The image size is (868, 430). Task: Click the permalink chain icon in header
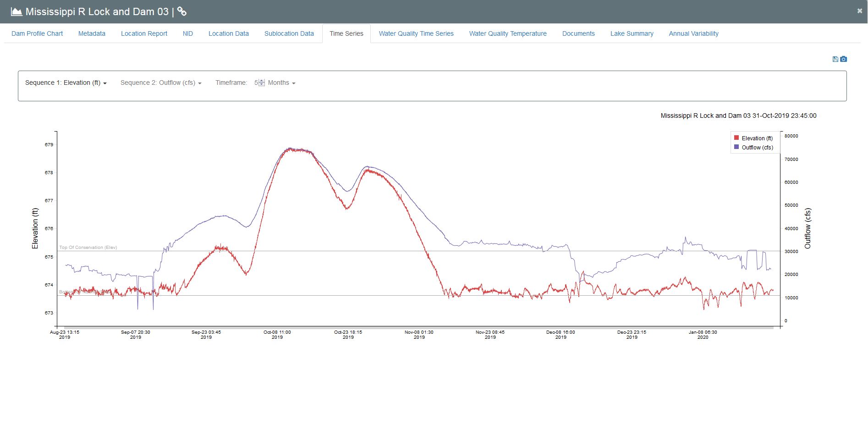click(182, 11)
